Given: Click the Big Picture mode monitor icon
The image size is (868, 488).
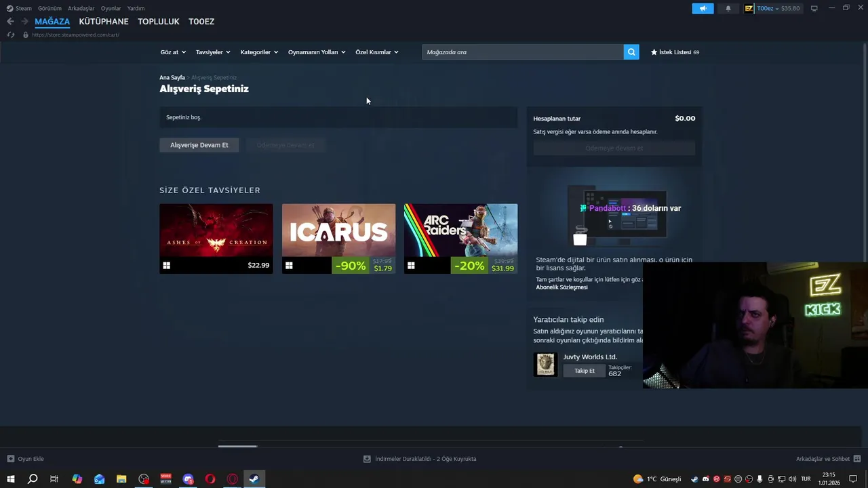Looking at the screenshot, I should pyautogui.click(x=814, y=8).
